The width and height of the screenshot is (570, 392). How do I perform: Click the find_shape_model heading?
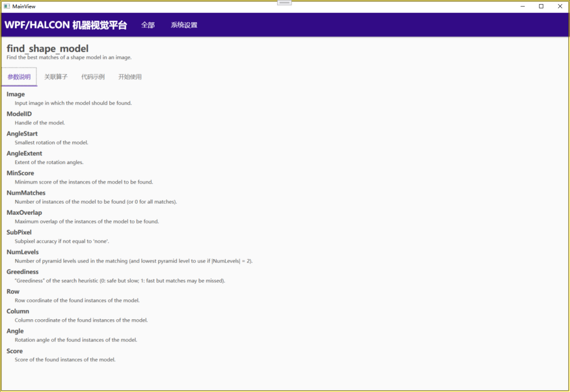(x=47, y=48)
